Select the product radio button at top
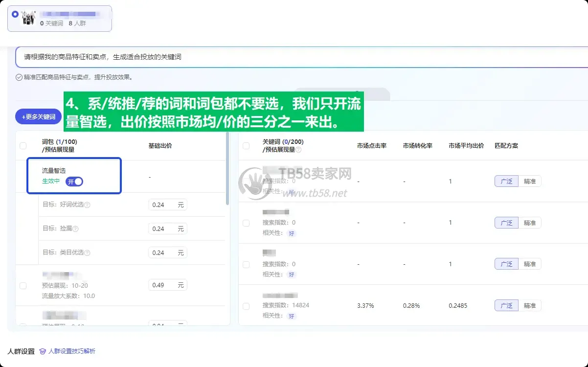The width and height of the screenshot is (588, 367). [15, 14]
